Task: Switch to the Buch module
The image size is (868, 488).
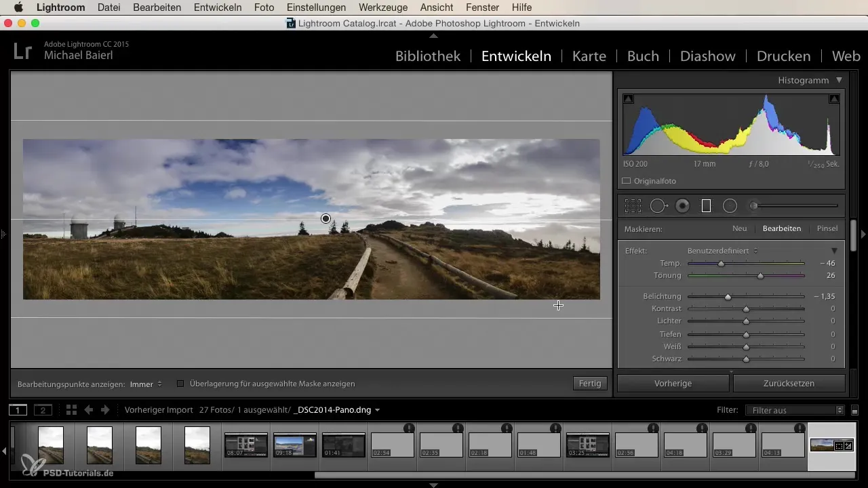Action: [x=643, y=56]
